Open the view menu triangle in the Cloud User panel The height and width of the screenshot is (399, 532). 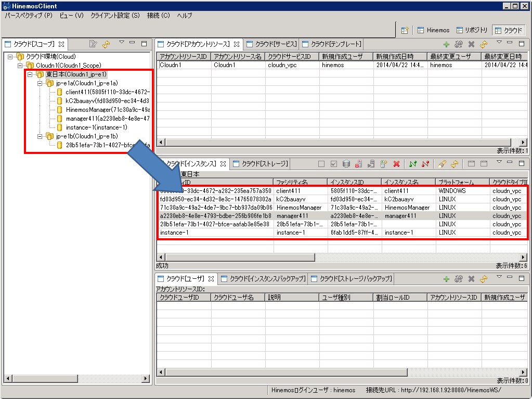[x=499, y=277]
